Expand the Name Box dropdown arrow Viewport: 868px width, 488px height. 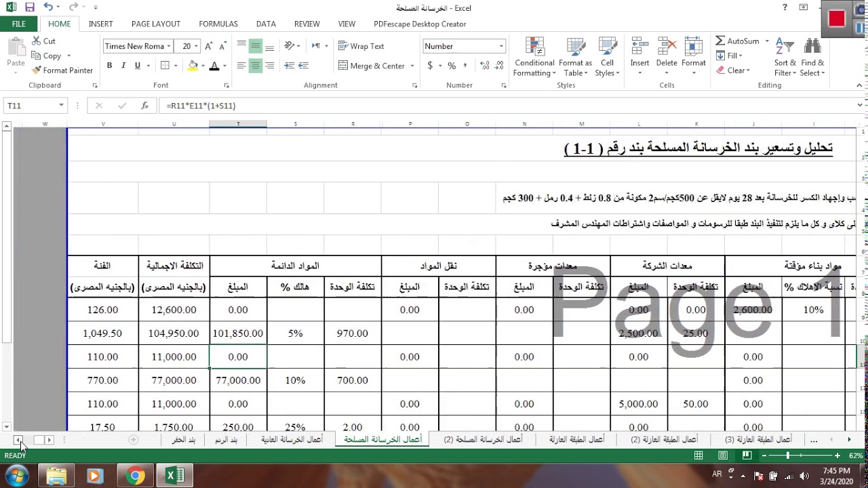[x=61, y=106]
